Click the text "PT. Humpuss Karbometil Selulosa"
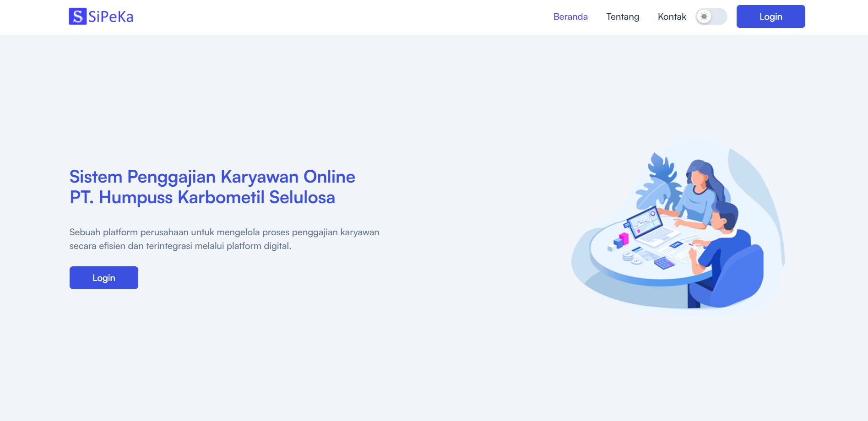 click(202, 198)
